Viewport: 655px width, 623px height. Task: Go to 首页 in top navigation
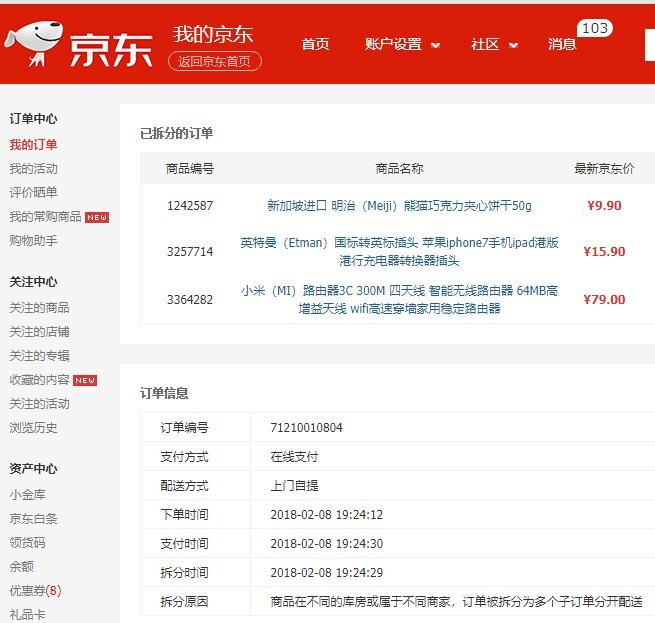click(x=315, y=44)
